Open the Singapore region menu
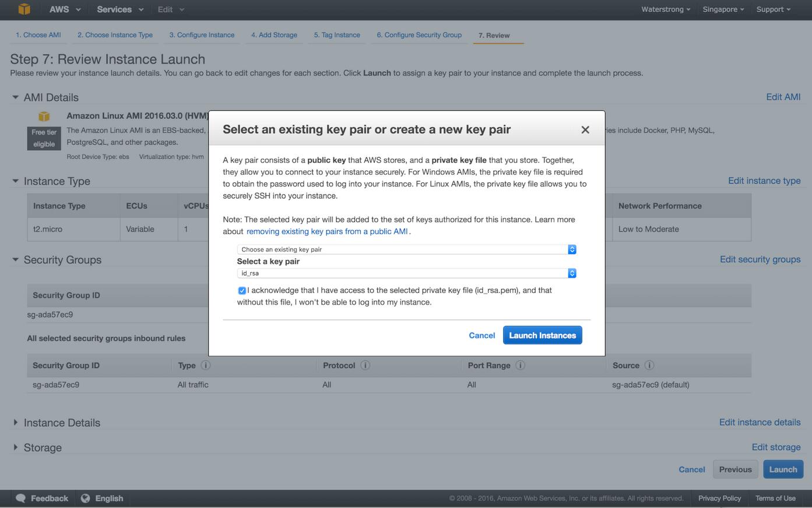This screenshot has height=508, width=812. click(723, 9)
